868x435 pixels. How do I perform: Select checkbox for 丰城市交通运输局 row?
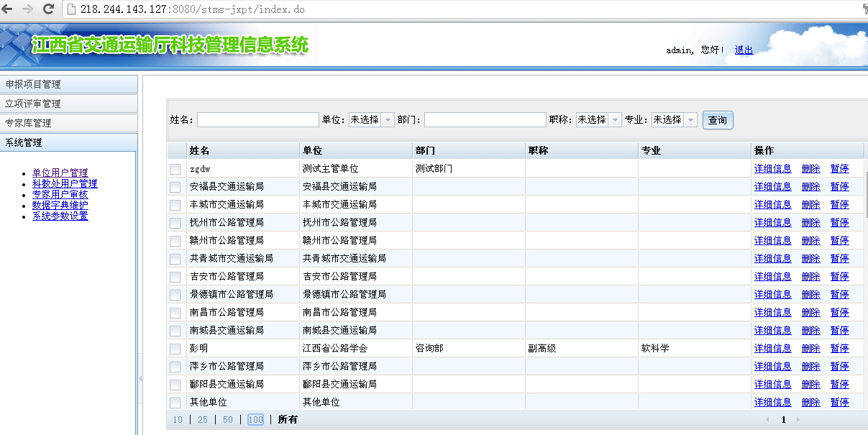click(175, 205)
